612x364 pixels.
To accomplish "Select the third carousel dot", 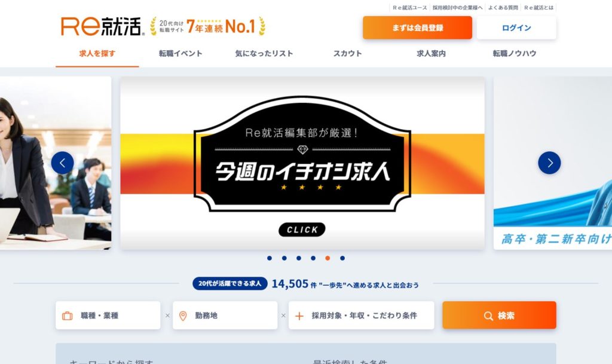I will tap(299, 258).
